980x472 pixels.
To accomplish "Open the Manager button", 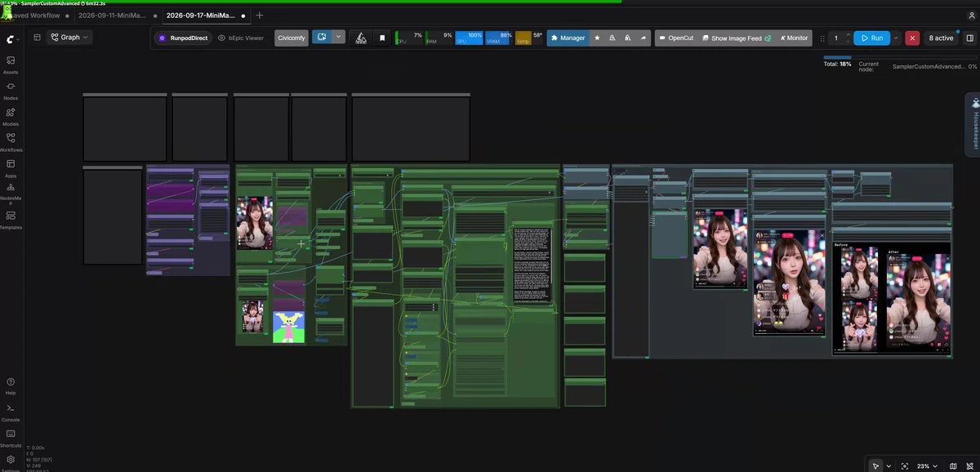I will tap(568, 38).
